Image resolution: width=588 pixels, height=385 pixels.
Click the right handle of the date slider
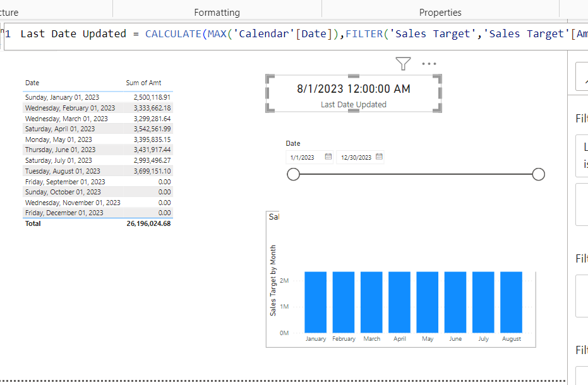coord(539,174)
